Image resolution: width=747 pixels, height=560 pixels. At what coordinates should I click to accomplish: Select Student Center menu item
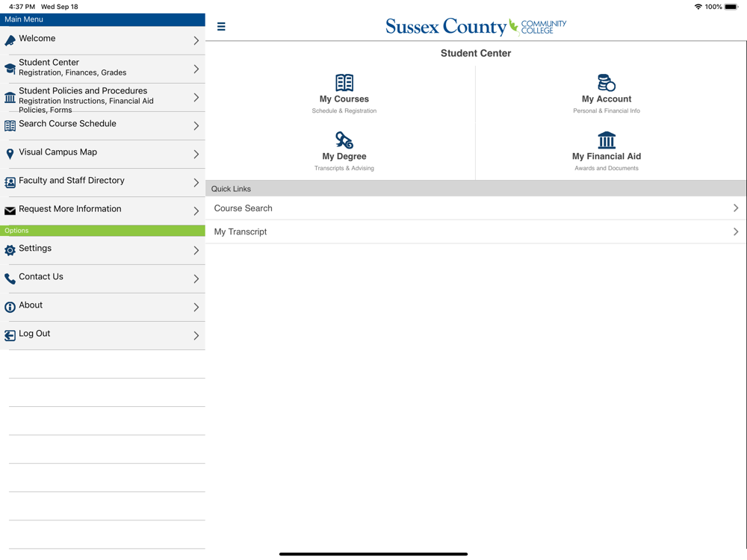pyautogui.click(x=102, y=69)
